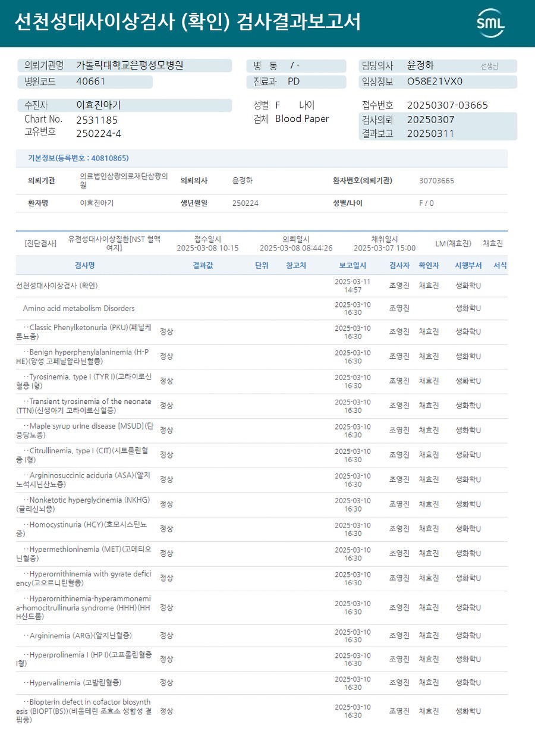Select Chart No. value '2531185'
This screenshot has height=756, width=535.
tap(97, 120)
